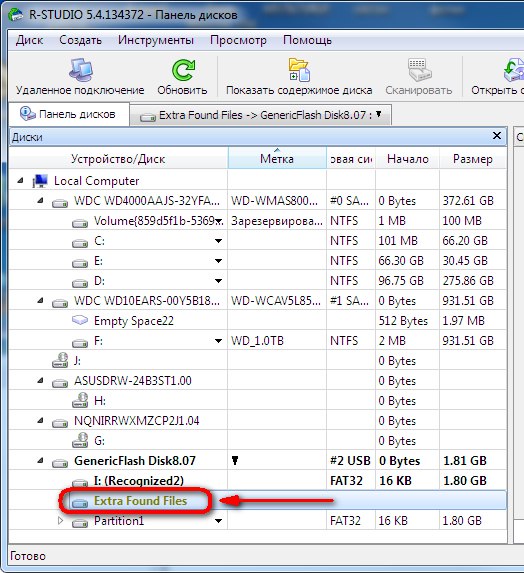The height and width of the screenshot is (573, 524).
Task: Open the dropdown arrow next to F:
Action: [x=218, y=341]
